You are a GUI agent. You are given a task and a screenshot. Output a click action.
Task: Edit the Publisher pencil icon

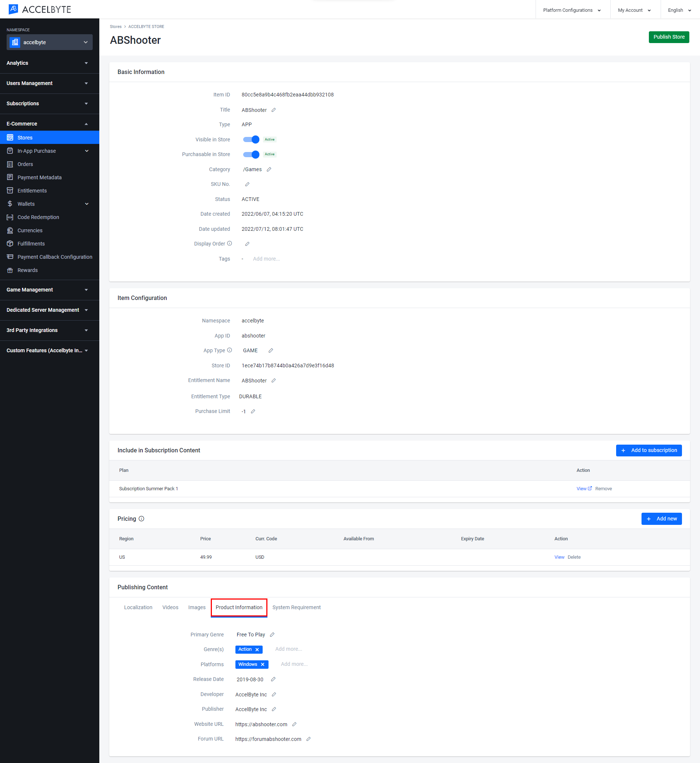click(274, 709)
